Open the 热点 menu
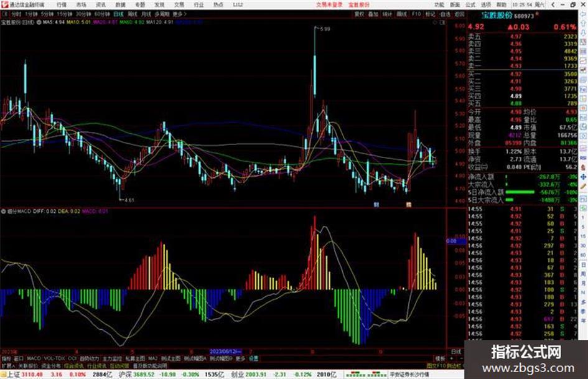The height and width of the screenshot is (379, 588). click(x=218, y=5)
